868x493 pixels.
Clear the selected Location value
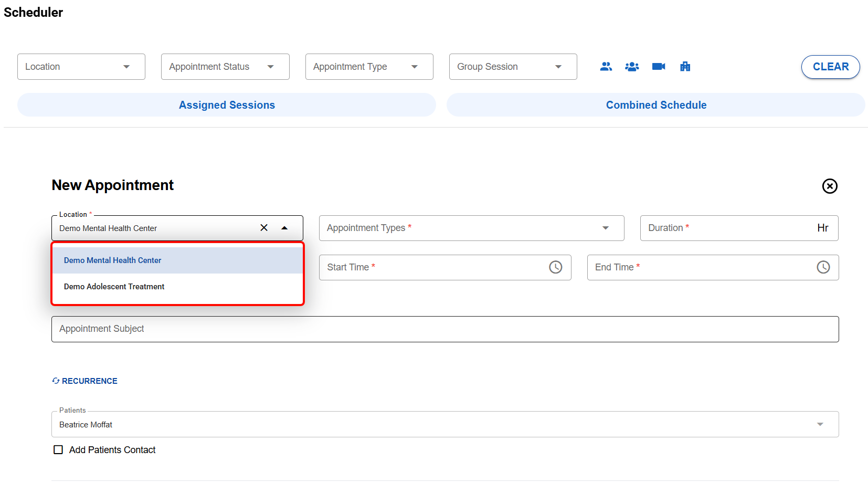[x=264, y=228]
